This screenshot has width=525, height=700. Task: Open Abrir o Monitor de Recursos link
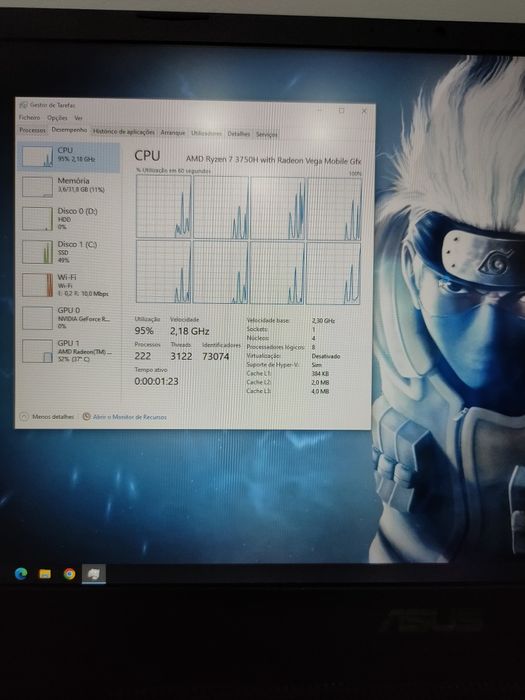129,417
